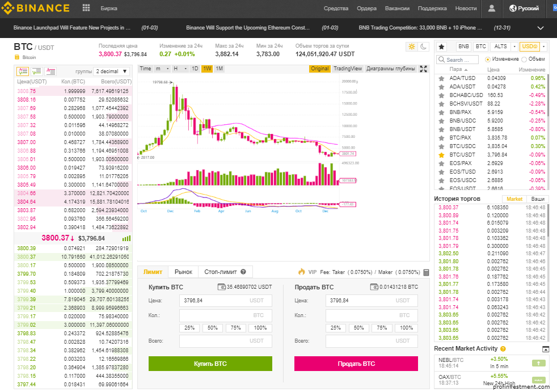Open the Поддержка link
557x392 pixels.
coord(432,8)
